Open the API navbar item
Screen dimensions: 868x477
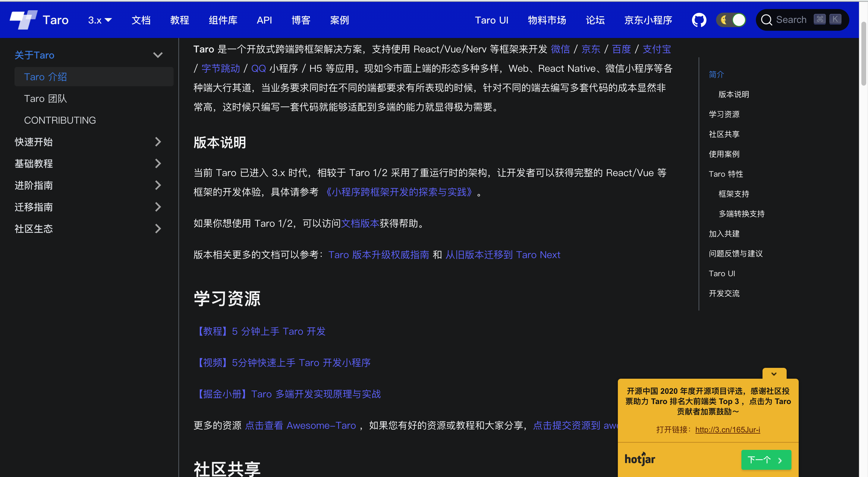point(264,20)
